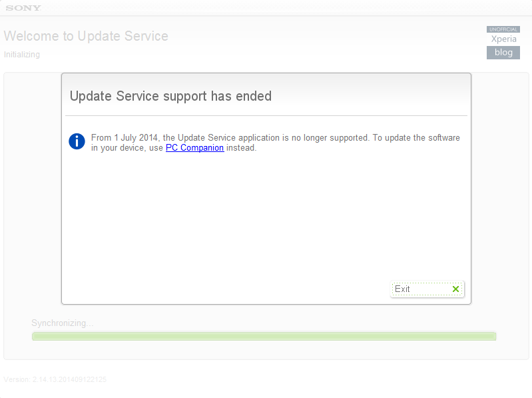Click the 'Xperia' text in the watermark

coord(503,39)
